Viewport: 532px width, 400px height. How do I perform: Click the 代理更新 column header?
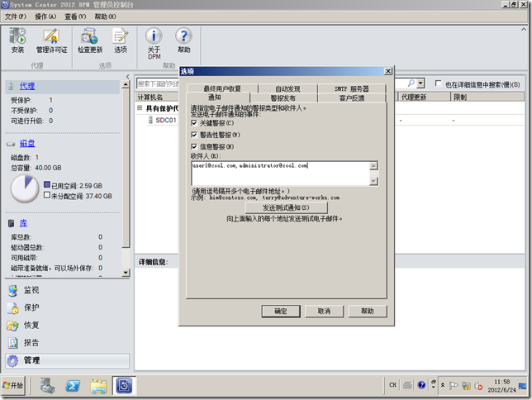click(424, 98)
